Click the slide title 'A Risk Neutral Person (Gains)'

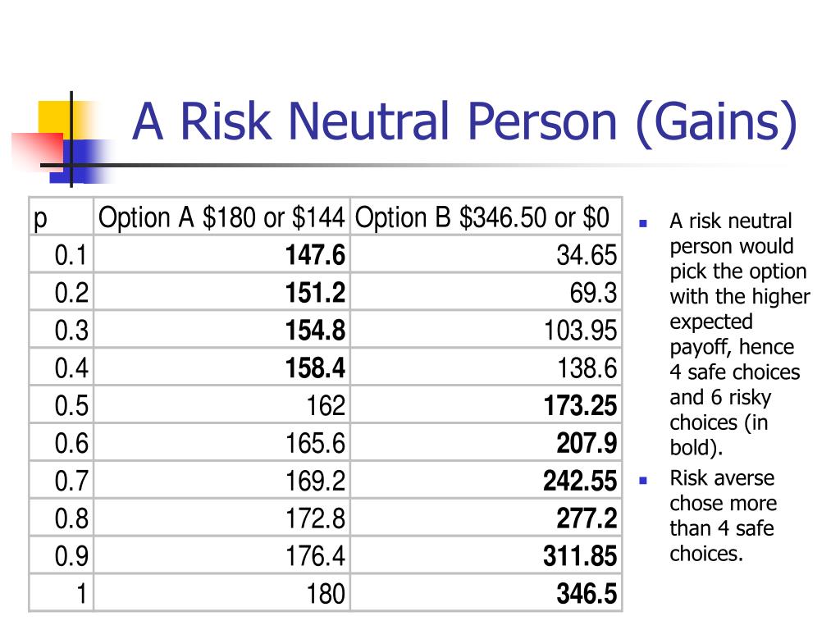pos(464,122)
